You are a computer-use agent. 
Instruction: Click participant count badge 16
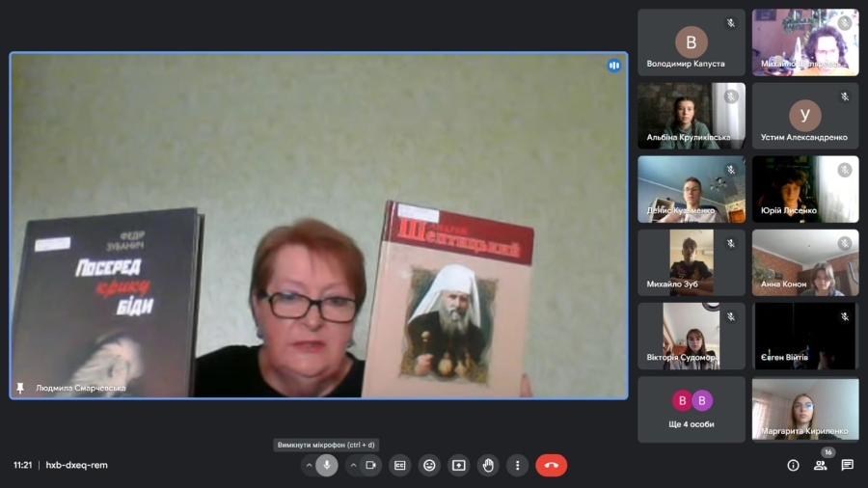pos(827,452)
